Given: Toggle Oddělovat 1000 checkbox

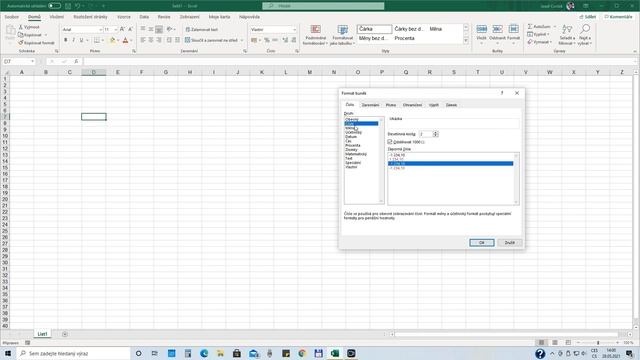Looking at the screenshot, I should tap(390, 142).
